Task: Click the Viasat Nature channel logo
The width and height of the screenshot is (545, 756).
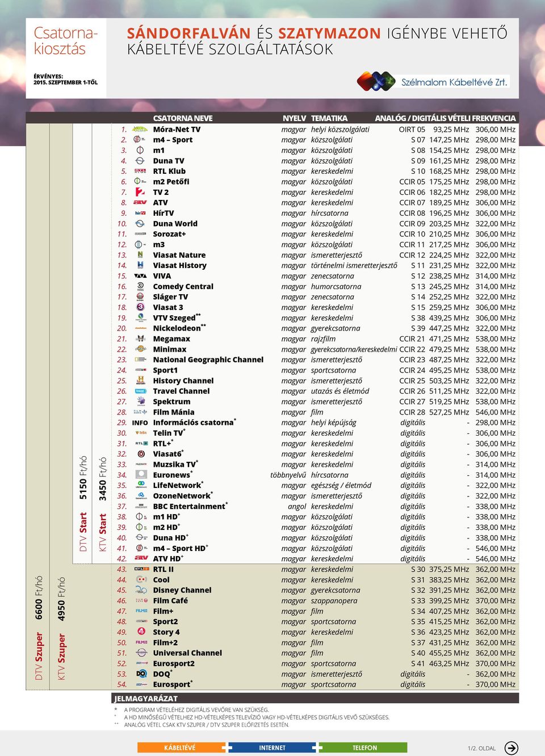Action: coord(140,255)
